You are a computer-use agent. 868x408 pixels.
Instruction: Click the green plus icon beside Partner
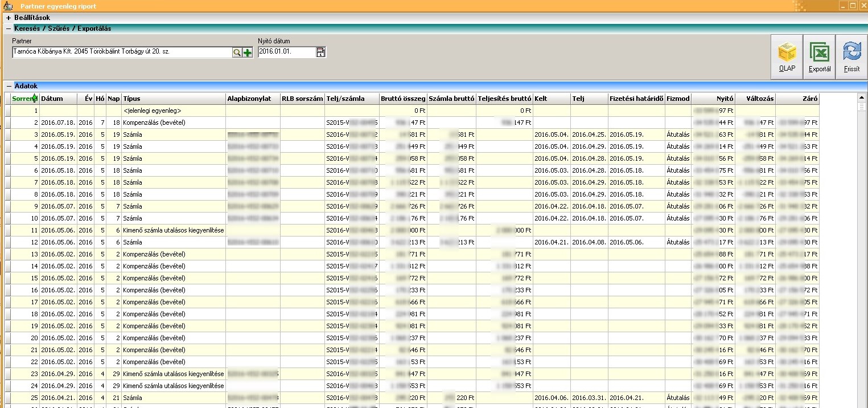248,52
